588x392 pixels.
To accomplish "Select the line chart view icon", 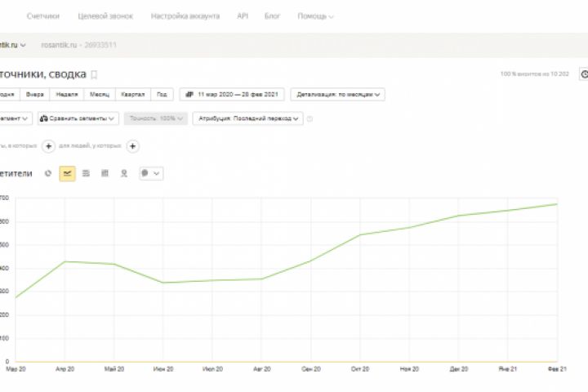I will (67, 173).
